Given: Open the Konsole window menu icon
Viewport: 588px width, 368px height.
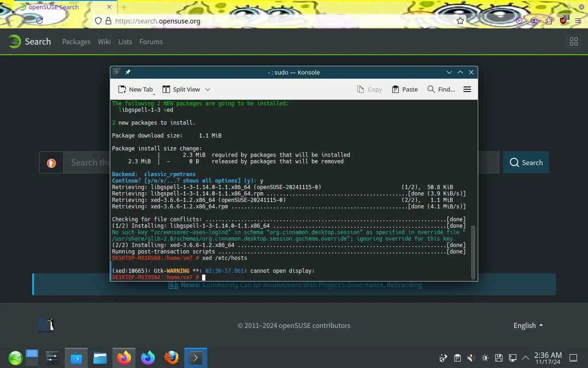Looking at the screenshot, I should coord(117,72).
